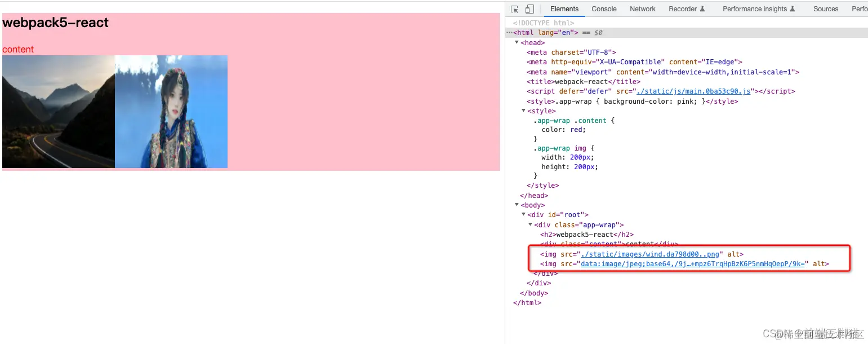
Task: Click the red content text on the page
Action: [18, 50]
